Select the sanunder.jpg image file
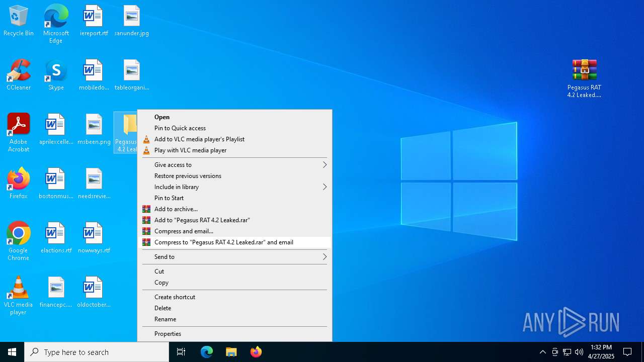This screenshot has width=644, height=362. 131,21
